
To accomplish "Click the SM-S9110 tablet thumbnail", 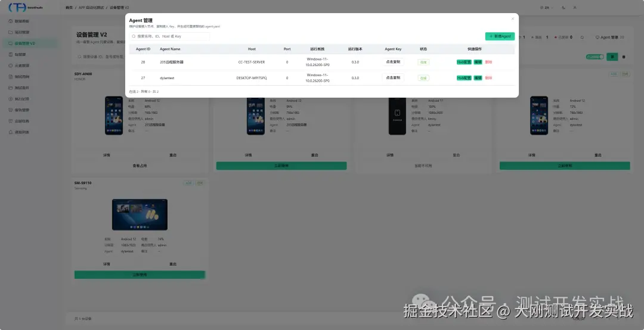I will coord(140,214).
